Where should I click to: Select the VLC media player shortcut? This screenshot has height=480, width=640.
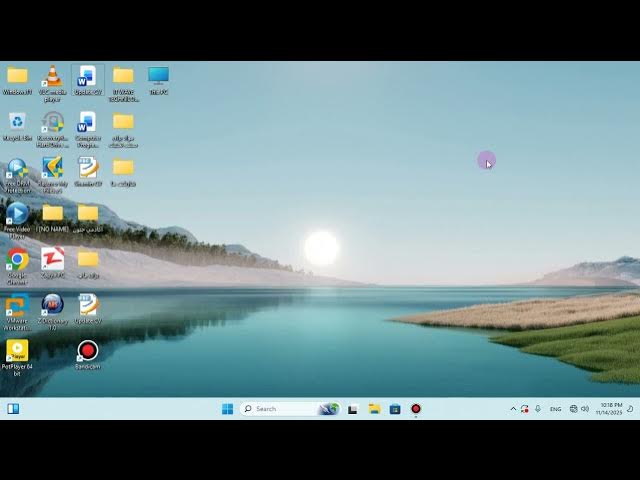[52, 83]
